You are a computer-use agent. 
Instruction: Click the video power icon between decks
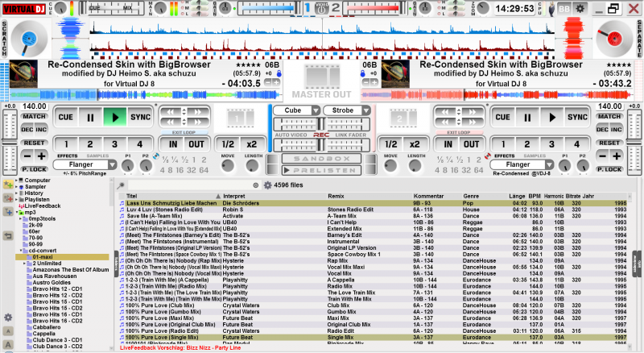tap(321, 8)
